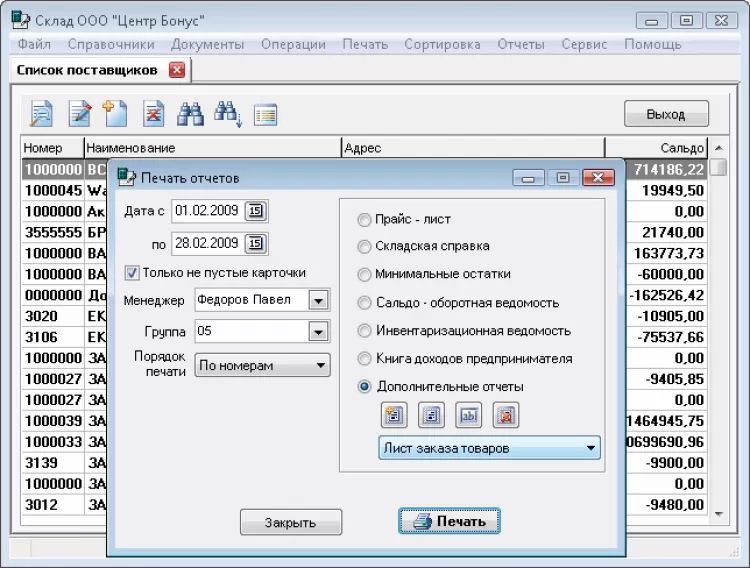Open the 'Отчеты' menu

[x=521, y=44]
